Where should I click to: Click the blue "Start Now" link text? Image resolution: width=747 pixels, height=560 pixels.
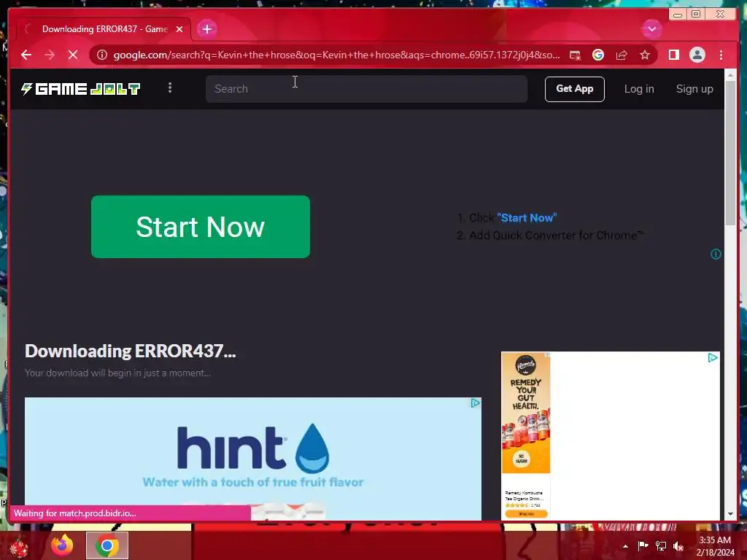pyautogui.click(x=527, y=218)
